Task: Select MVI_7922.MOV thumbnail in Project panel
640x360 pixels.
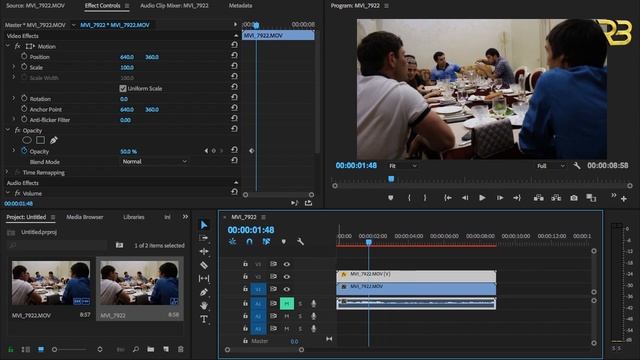Action: click(51, 283)
